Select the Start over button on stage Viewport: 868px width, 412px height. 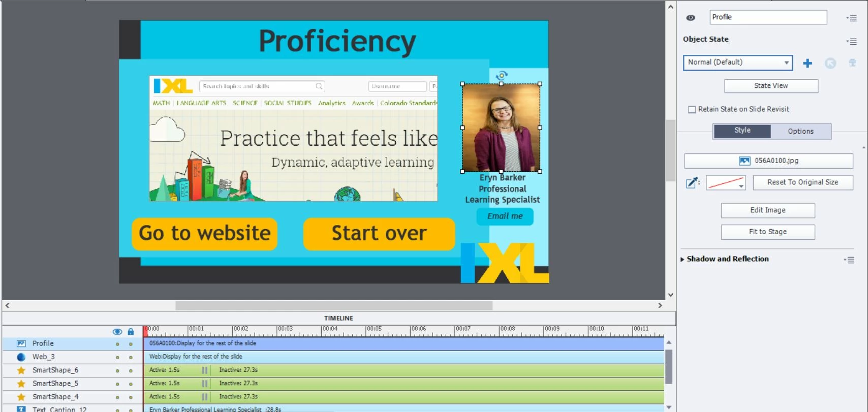379,234
